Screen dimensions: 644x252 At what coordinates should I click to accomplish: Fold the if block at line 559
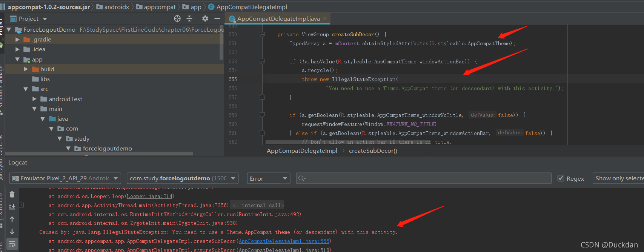(x=262, y=115)
